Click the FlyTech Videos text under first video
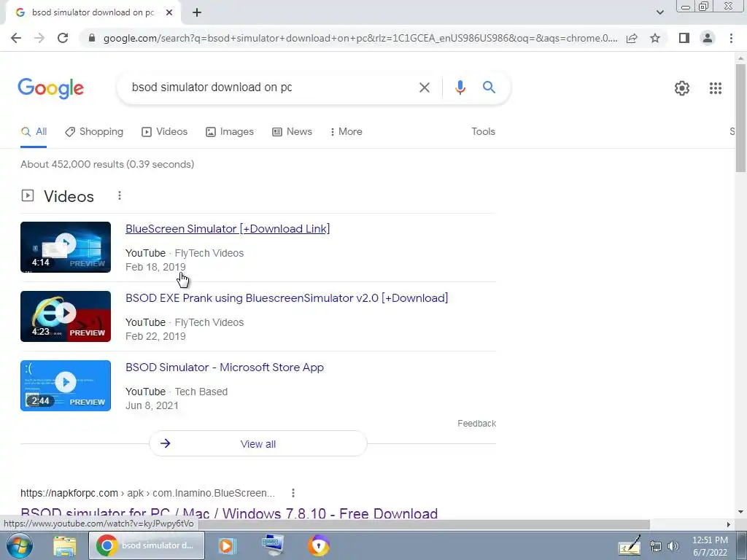The image size is (747, 560). [209, 253]
